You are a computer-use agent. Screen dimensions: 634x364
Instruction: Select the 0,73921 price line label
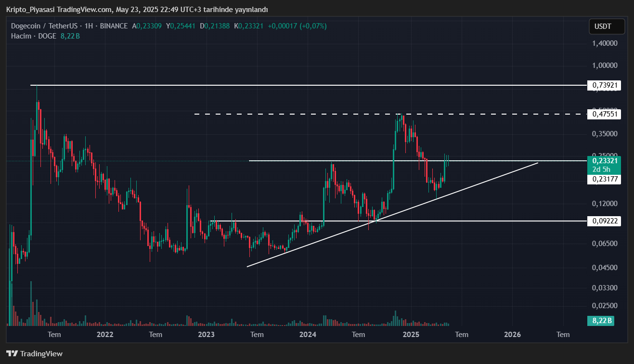pyautogui.click(x=604, y=86)
